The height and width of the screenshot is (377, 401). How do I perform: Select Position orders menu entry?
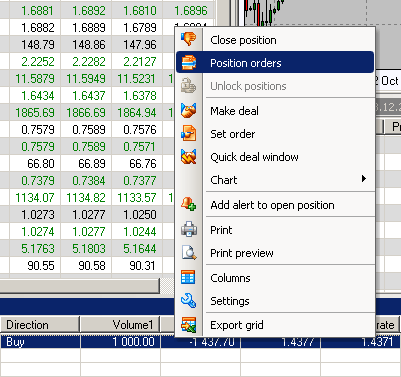[x=275, y=62]
